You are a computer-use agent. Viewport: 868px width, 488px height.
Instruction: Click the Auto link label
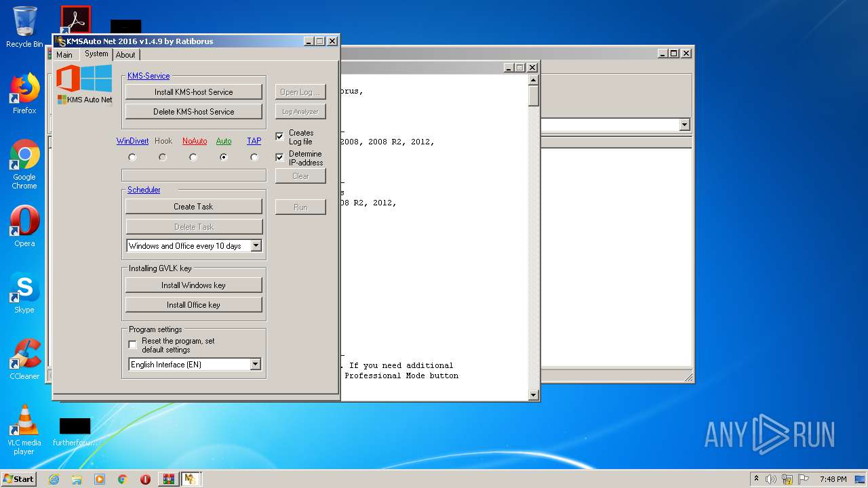224,141
